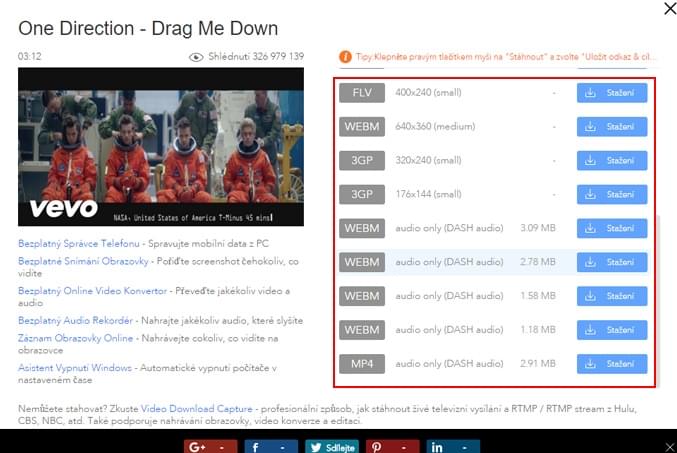Open Bezplatný Správce Telefonu link
This screenshot has width=677, height=453.
(78, 243)
